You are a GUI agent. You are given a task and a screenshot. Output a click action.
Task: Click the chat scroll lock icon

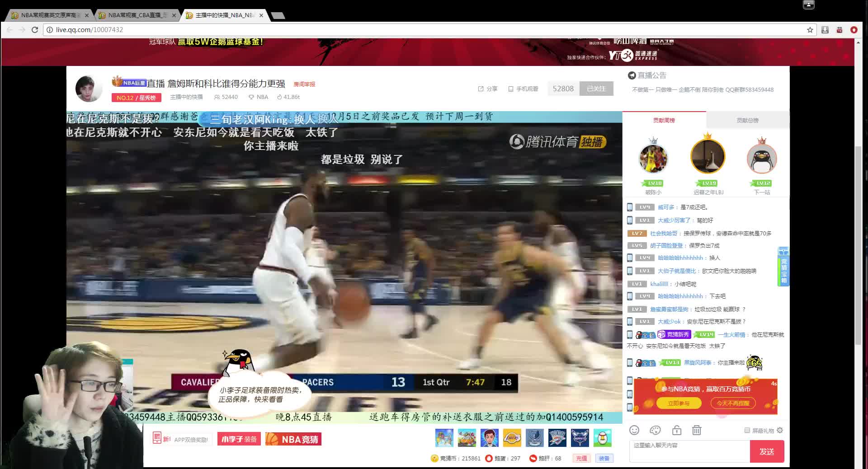676,430
